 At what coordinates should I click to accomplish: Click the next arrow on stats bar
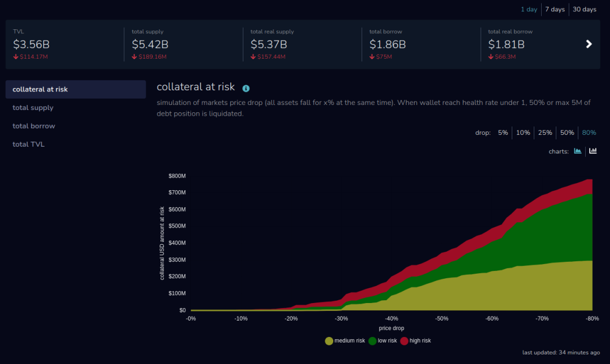point(589,44)
